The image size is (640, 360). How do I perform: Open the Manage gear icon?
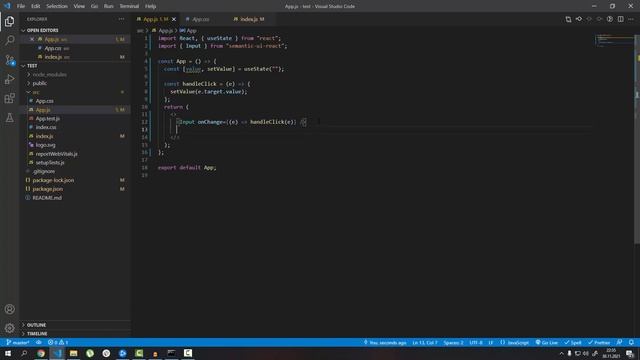(x=9, y=328)
